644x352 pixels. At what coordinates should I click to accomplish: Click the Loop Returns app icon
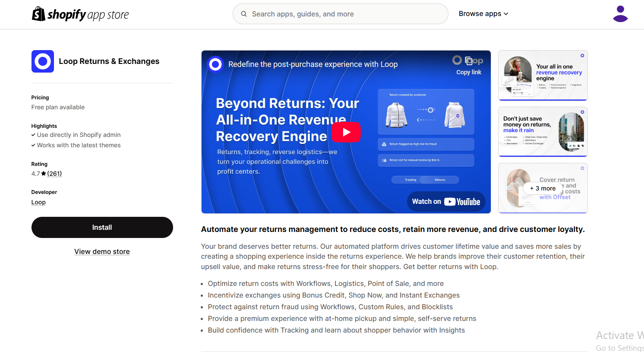(43, 61)
